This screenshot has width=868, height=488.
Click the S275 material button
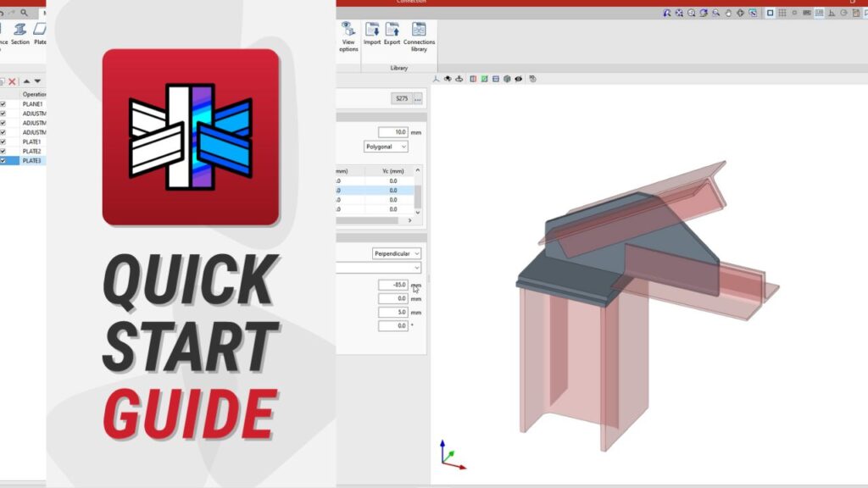[400, 99]
